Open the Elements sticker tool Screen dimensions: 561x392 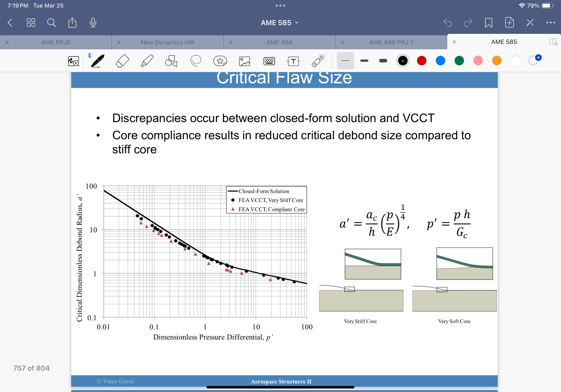tap(220, 61)
